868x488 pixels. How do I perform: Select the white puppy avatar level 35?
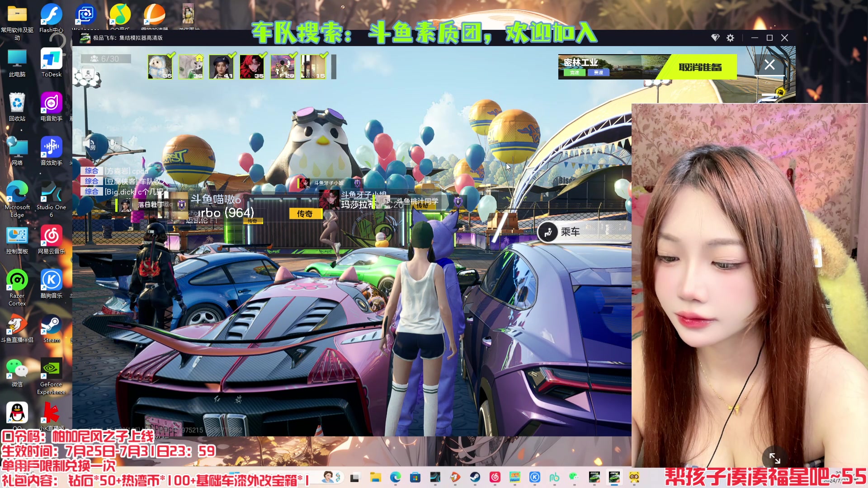point(160,67)
